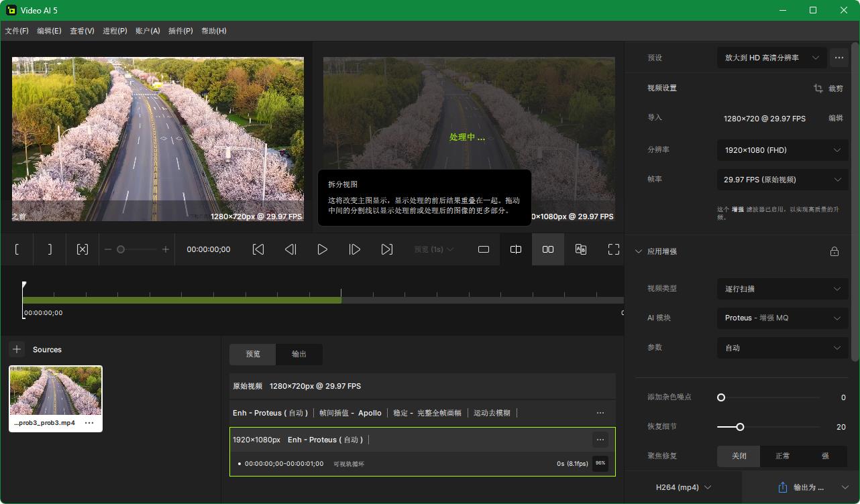Open the 视频类型 dropdown
860x504 pixels.
(x=782, y=289)
